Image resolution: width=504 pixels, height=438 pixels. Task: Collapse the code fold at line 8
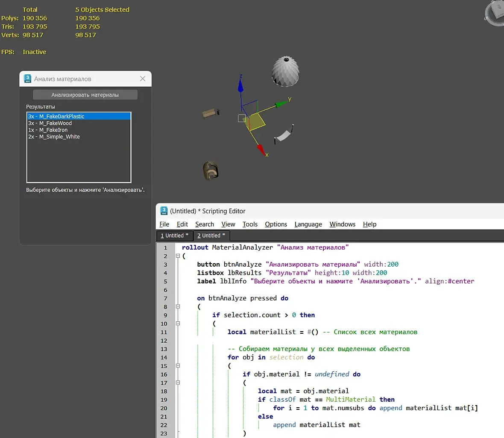tap(178, 307)
